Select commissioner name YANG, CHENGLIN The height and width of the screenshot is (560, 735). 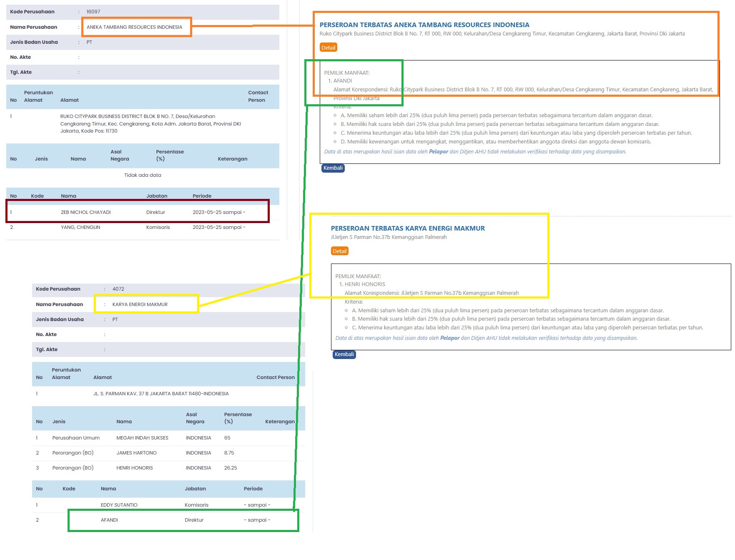80,227
